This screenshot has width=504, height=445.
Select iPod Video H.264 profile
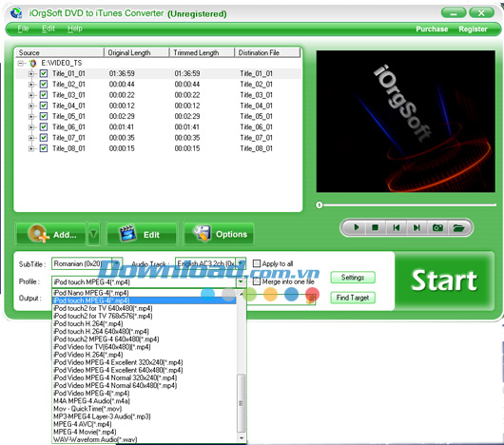tap(144, 355)
